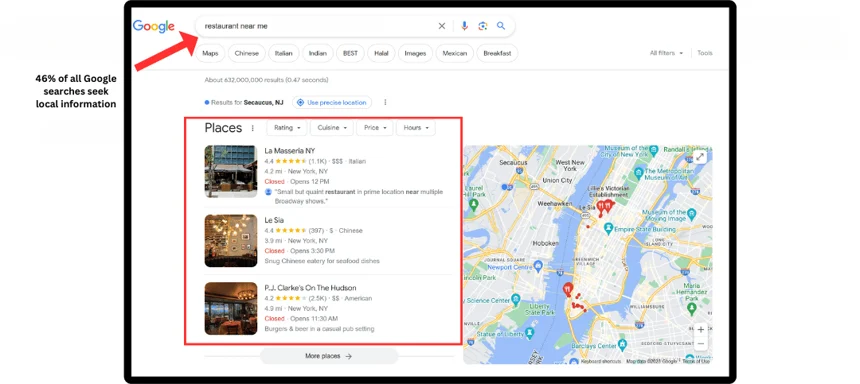The height and width of the screenshot is (384, 860).
Task: Click the Metropolitan Museum of Art marker
Action: pyautogui.click(x=638, y=173)
